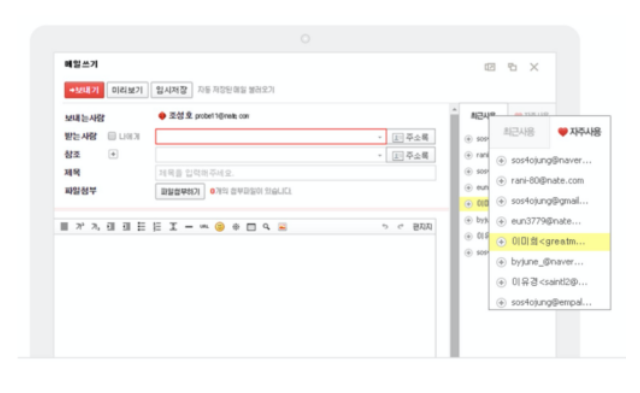
Task: Click the scrollbar up arrow
Action: click(454, 109)
